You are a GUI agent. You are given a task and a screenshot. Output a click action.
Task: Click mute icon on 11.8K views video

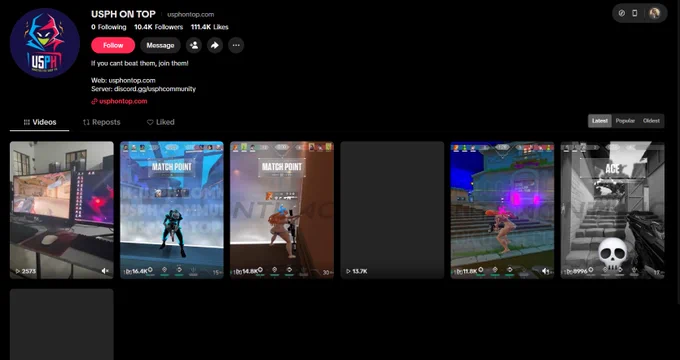pos(546,271)
